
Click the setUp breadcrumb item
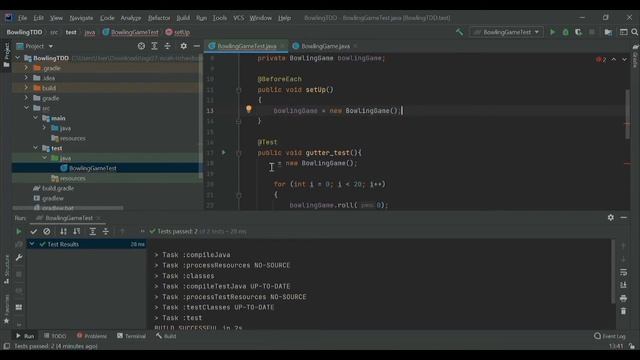click(178, 32)
